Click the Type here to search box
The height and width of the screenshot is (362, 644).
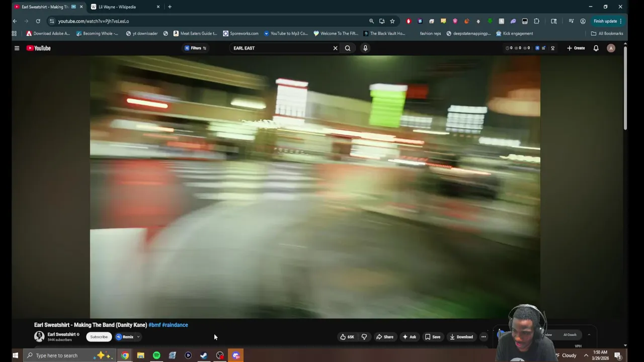(69, 355)
